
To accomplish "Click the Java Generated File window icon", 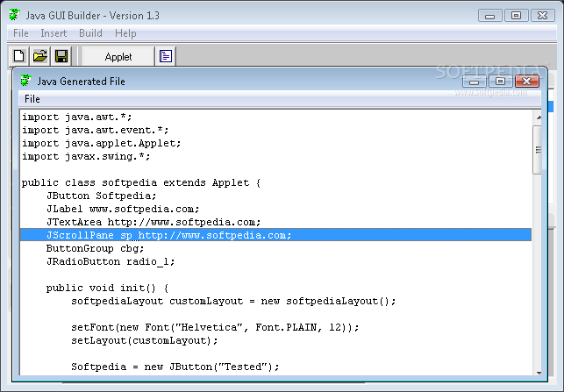I will (x=25, y=81).
